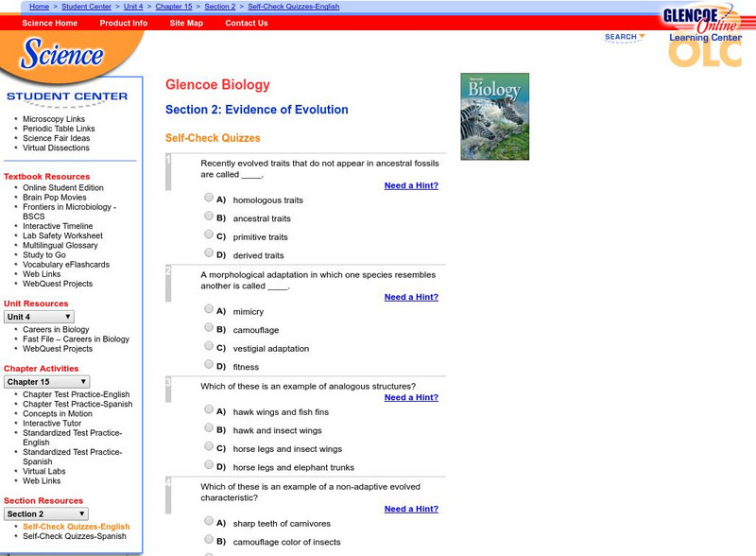Image resolution: width=756 pixels, height=556 pixels.
Task: Go to Home breadcrumb link
Action: [39, 7]
